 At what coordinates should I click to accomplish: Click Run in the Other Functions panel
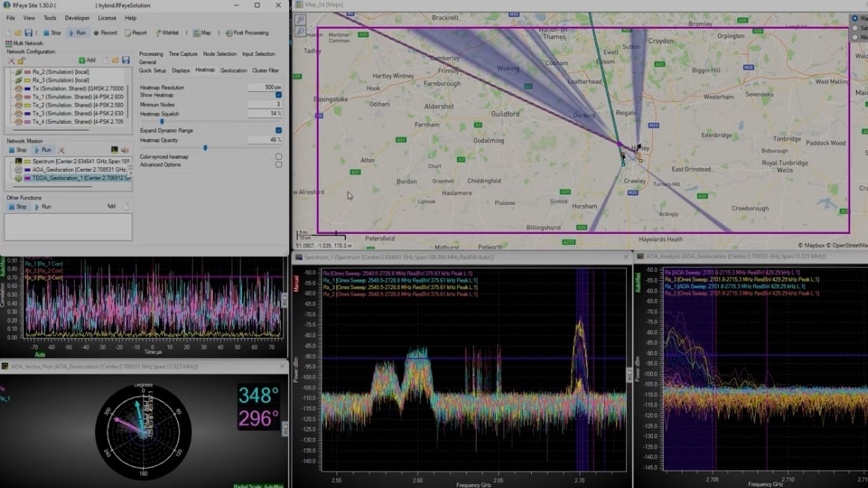click(42, 207)
